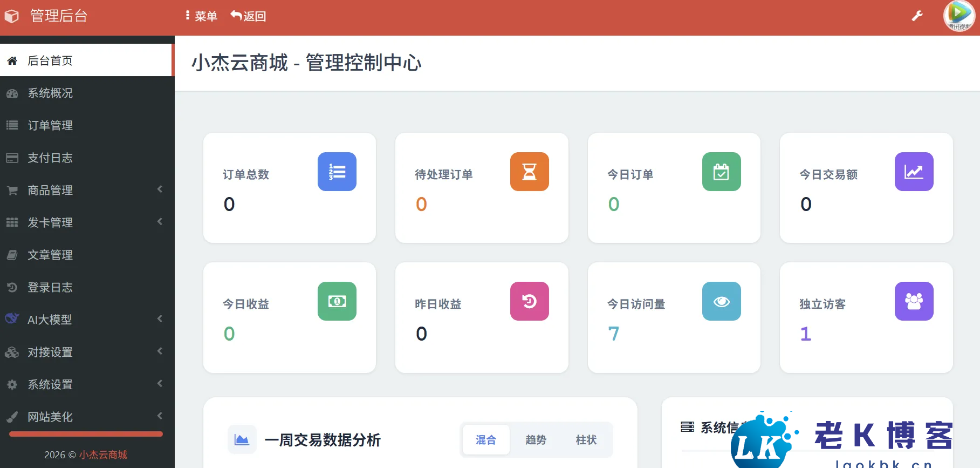
Task: Open the wrench settings icon in header
Action: (917, 16)
